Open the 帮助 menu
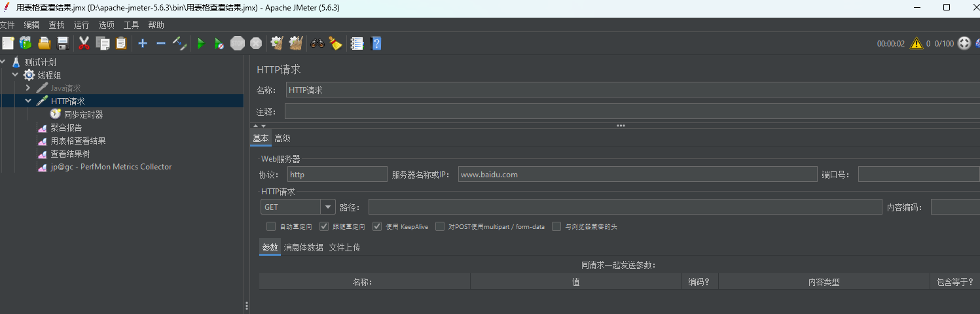This screenshot has width=980, height=314. click(x=156, y=25)
